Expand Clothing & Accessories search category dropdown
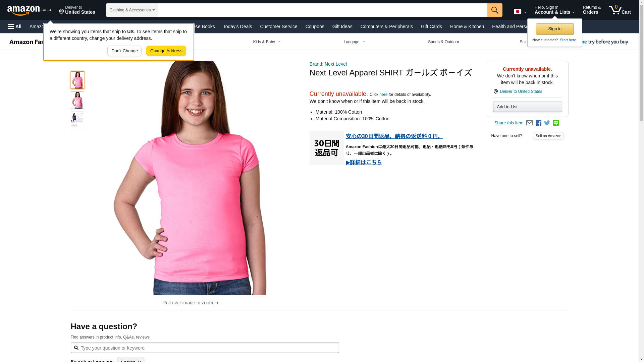The image size is (644, 362). 132,10
